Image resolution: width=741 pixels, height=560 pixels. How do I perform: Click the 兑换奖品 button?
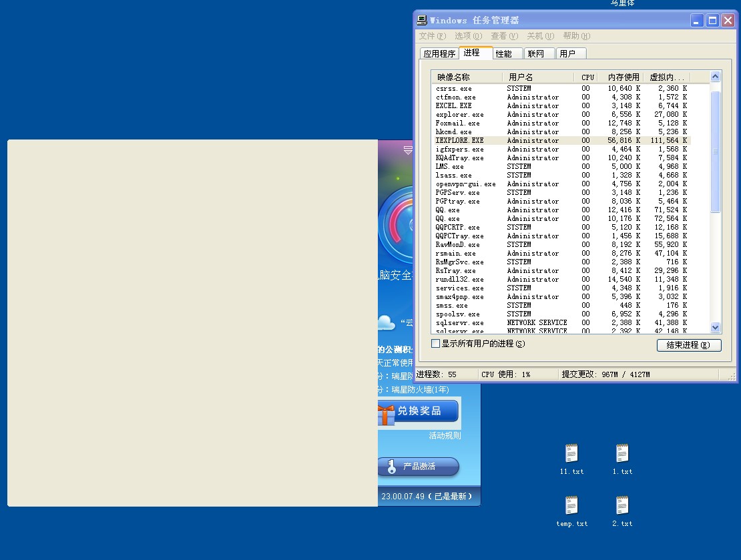[418, 410]
